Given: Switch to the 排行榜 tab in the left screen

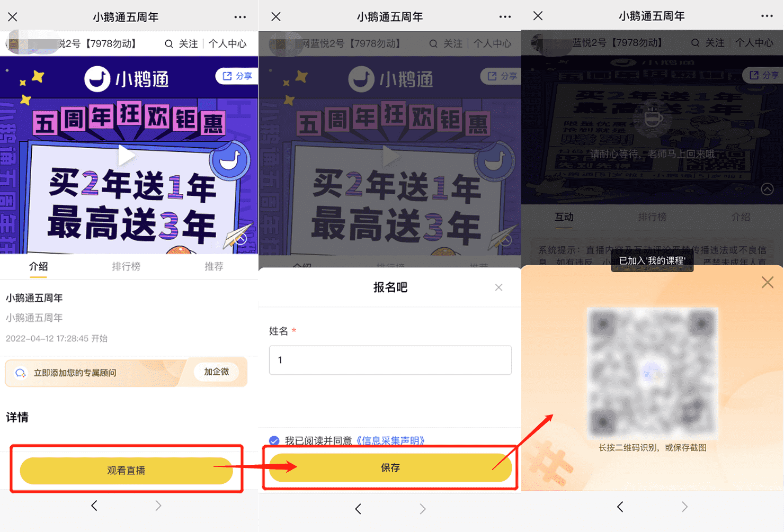Looking at the screenshot, I should click(126, 266).
